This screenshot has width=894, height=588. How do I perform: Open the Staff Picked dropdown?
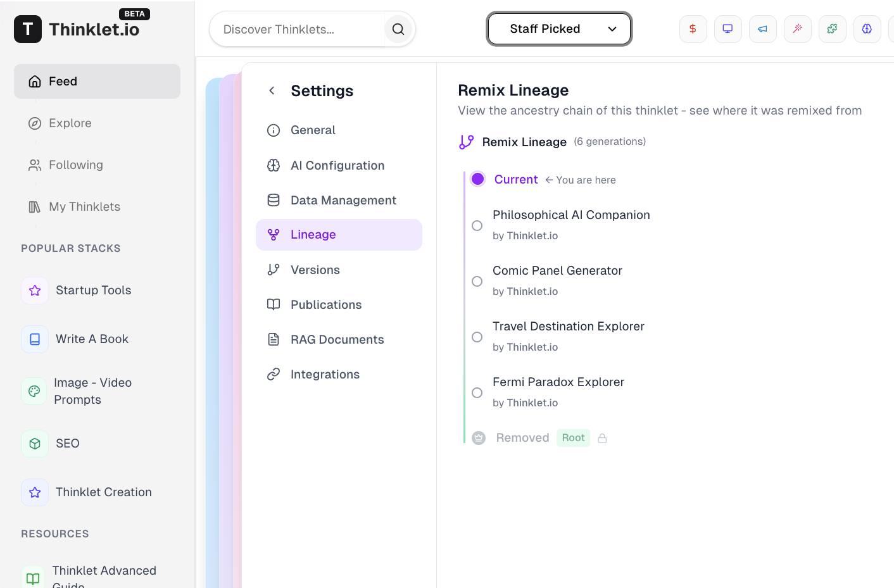coord(559,28)
